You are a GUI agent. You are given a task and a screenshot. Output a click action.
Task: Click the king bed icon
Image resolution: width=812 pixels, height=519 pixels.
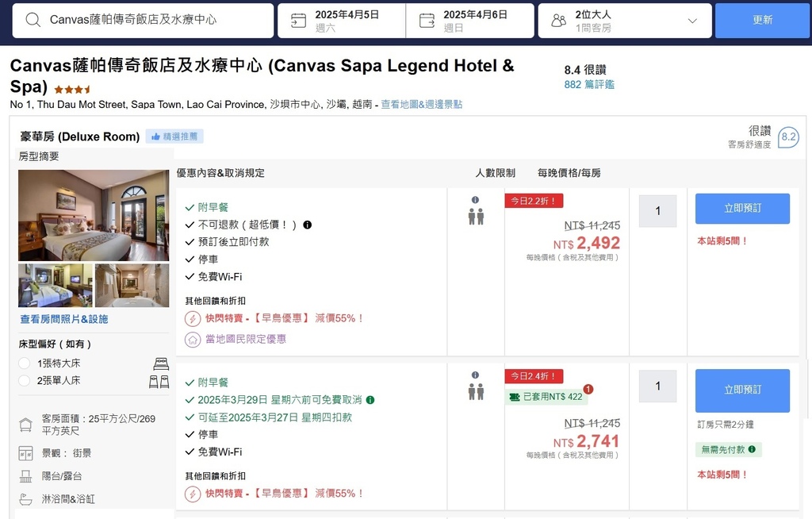coord(161,363)
